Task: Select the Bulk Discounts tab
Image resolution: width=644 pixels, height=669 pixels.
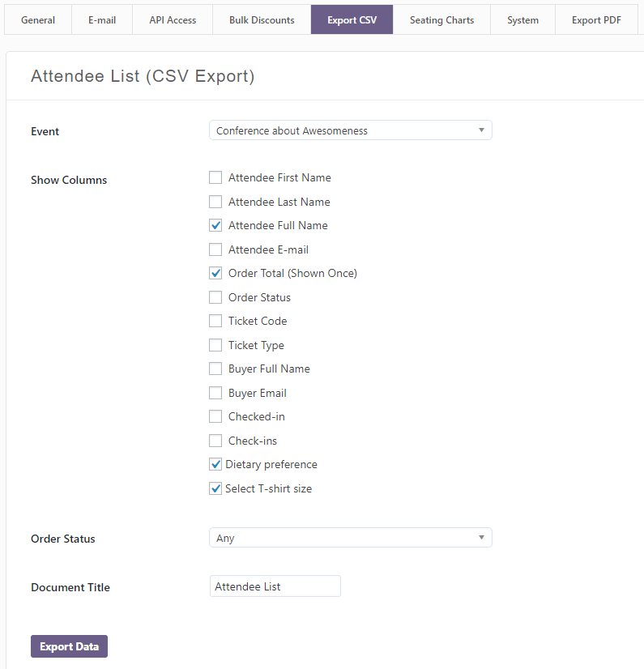Action: (262, 19)
